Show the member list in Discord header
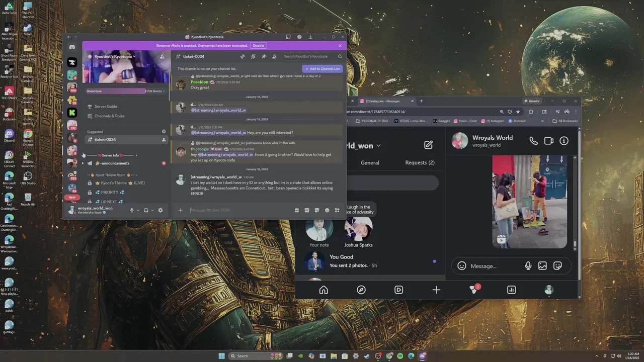This screenshot has height=362, width=644. [274, 56]
